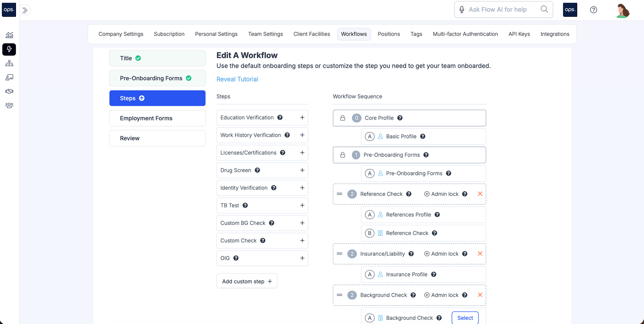Image resolution: width=644 pixels, height=324 pixels.
Task: Open the help question mark in header
Action: point(593,10)
